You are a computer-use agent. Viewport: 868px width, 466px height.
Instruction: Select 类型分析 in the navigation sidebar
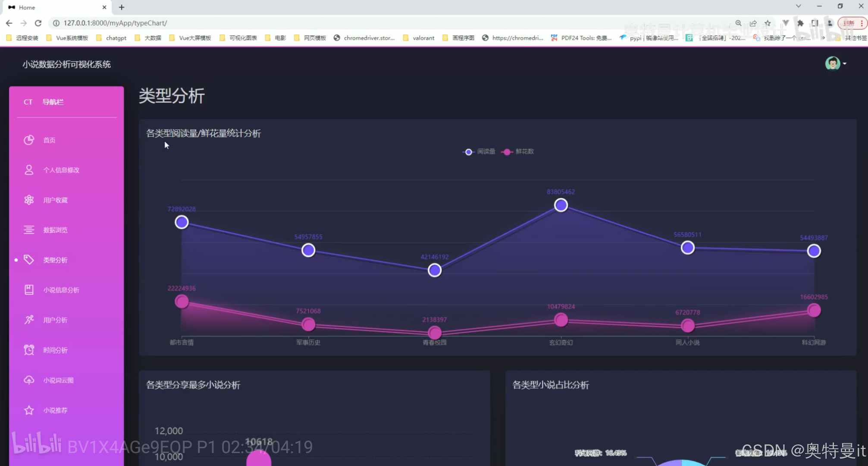point(55,260)
